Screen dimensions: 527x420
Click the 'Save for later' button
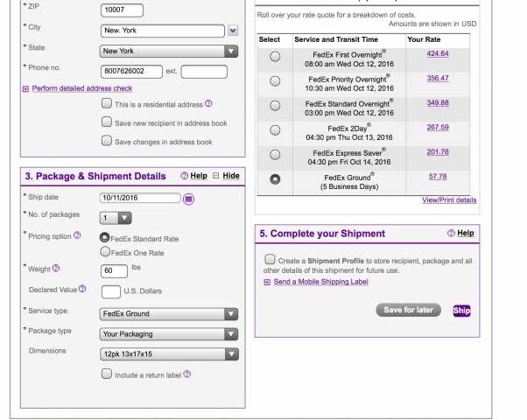coord(408,310)
